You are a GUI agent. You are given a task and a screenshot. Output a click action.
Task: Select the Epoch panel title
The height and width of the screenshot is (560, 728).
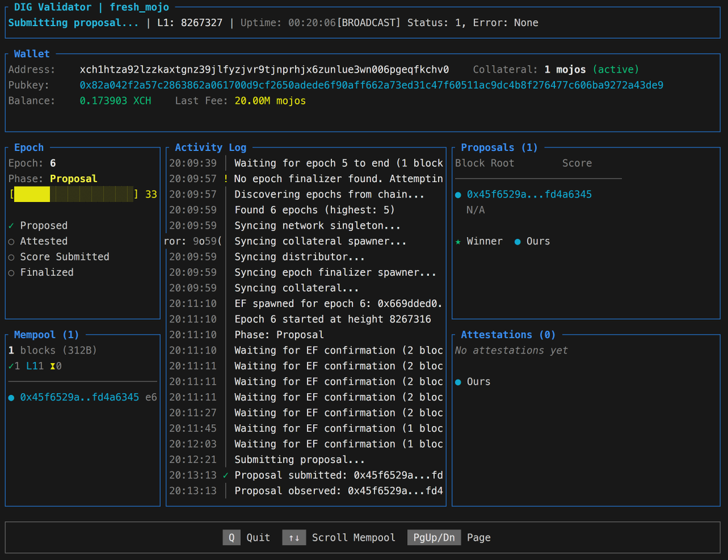29,147
